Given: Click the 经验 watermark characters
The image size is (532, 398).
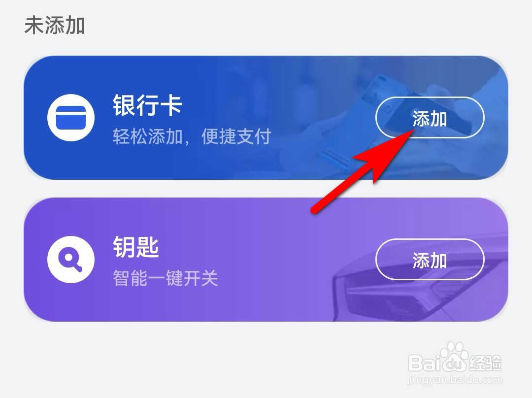Looking at the screenshot, I should [x=486, y=363].
